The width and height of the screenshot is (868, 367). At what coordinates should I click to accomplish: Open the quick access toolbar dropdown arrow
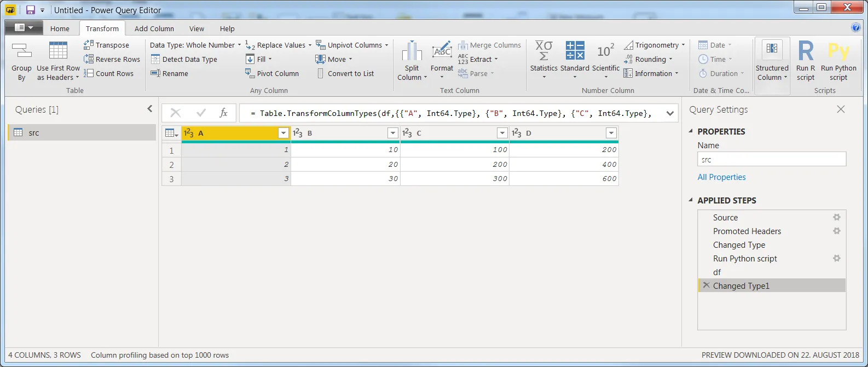[42, 10]
